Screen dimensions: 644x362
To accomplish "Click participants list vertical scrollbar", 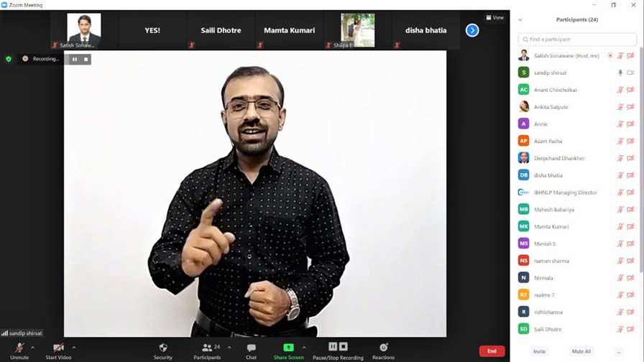I will coord(642,159).
